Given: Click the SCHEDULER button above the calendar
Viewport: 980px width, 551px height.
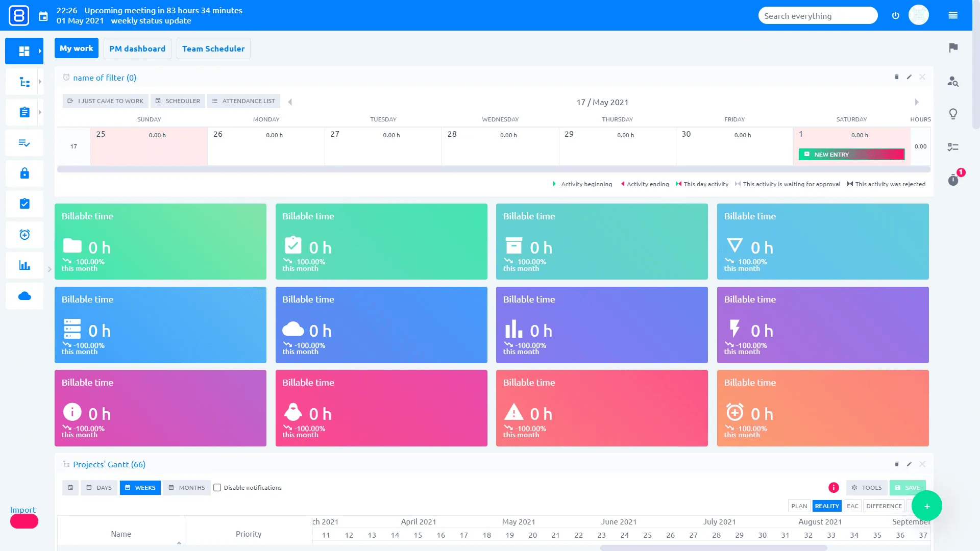Looking at the screenshot, I should [178, 101].
